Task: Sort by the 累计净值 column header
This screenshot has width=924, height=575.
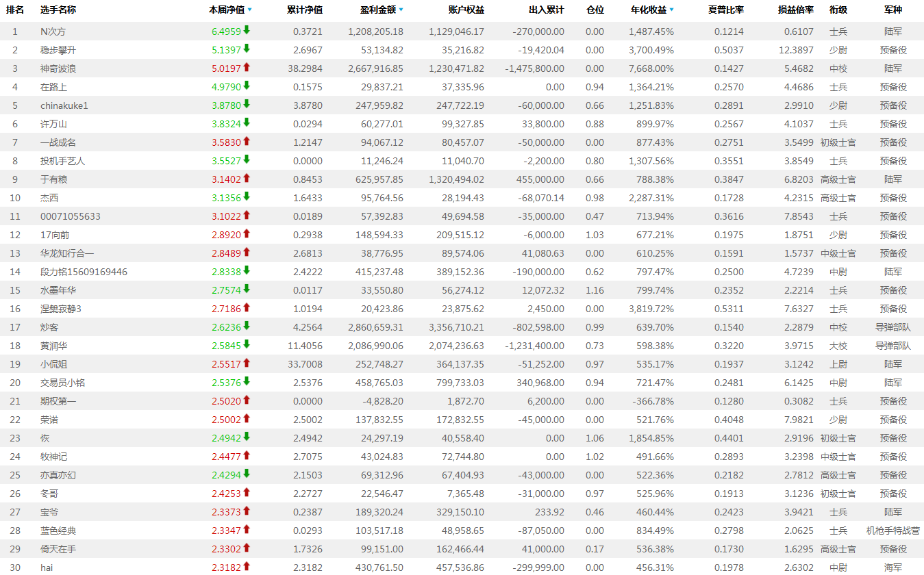Action: pos(305,10)
